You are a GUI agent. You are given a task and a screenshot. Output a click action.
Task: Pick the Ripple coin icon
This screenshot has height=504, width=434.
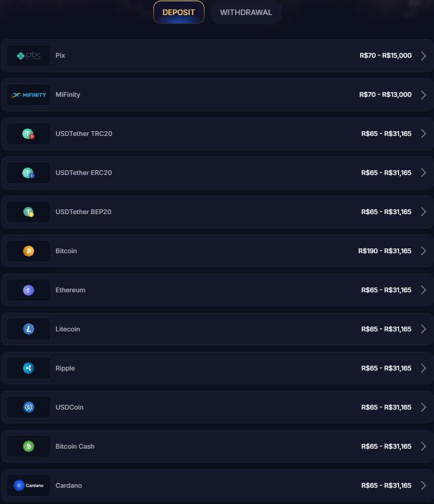pos(28,369)
